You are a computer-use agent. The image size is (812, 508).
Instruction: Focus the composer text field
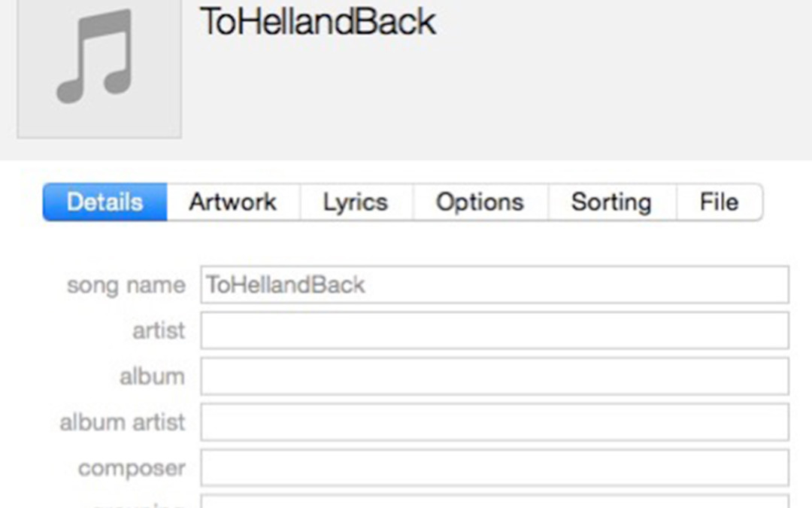pos(494,468)
